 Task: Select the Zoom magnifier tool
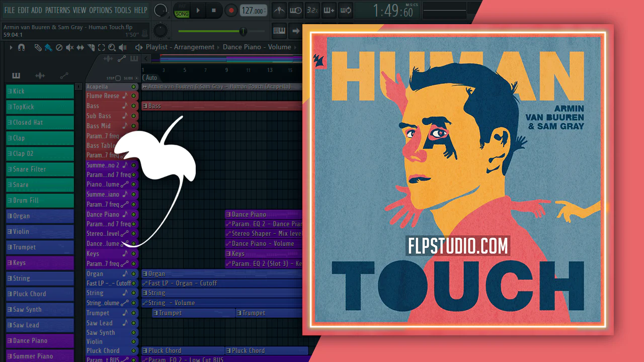[x=112, y=47]
